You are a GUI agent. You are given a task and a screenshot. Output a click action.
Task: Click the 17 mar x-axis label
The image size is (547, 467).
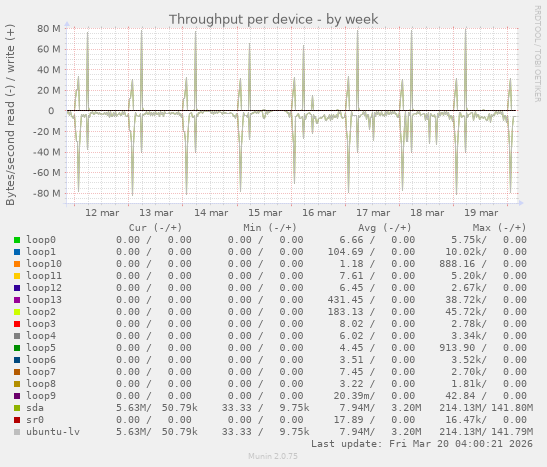[373, 213]
